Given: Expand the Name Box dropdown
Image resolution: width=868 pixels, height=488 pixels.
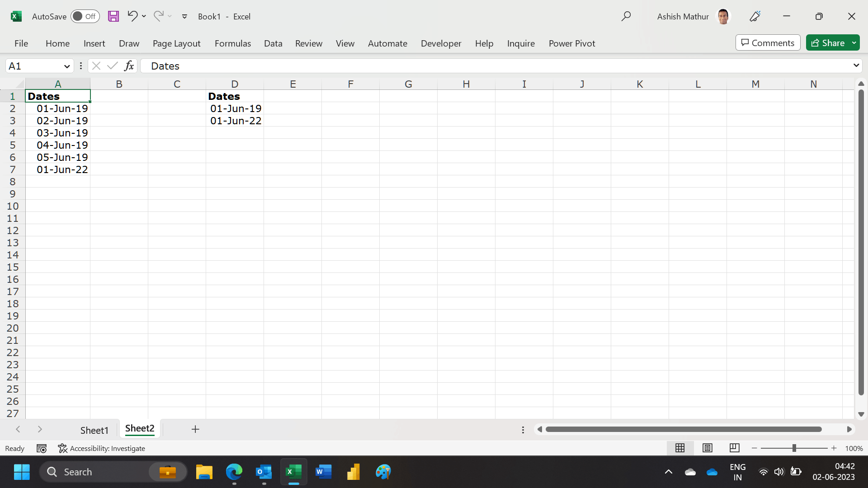Looking at the screenshot, I should click(x=67, y=66).
